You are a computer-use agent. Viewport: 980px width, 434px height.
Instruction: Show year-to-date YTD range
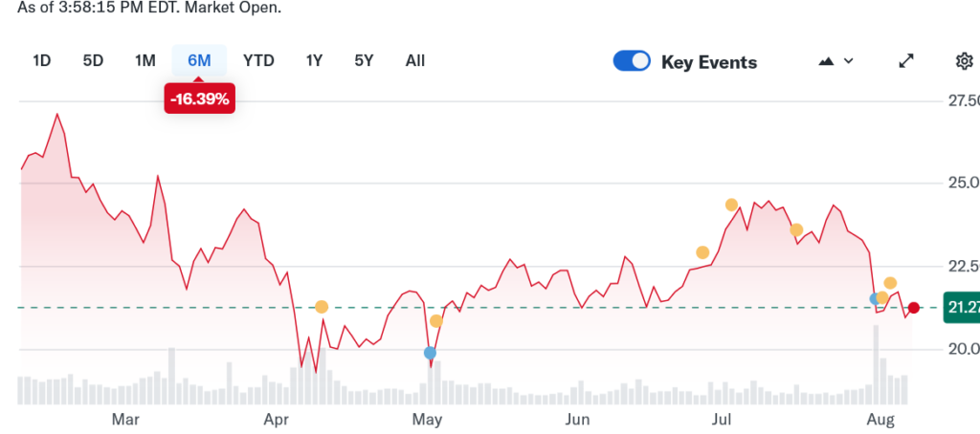[x=258, y=61]
